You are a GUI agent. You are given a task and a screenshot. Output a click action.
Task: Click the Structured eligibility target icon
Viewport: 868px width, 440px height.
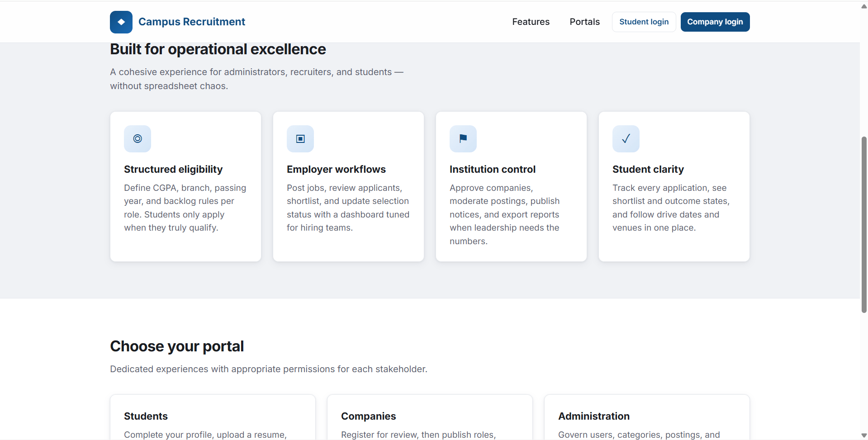pyautogui.click(x=138, y=139)
